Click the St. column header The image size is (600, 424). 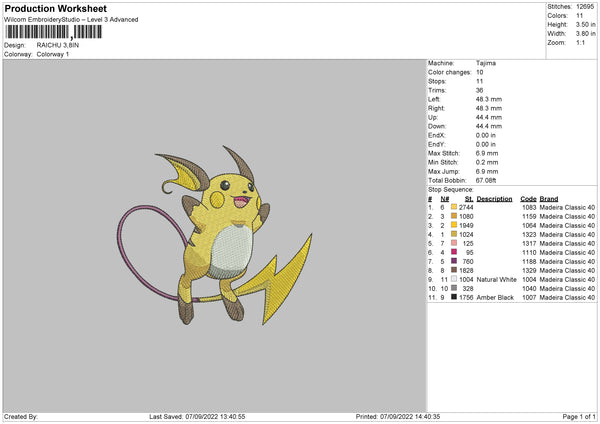click(x=469, y=199)
